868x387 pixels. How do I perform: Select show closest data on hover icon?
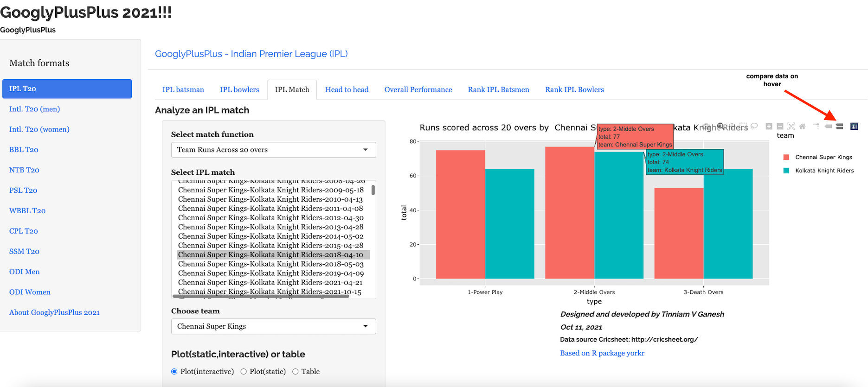828,127
